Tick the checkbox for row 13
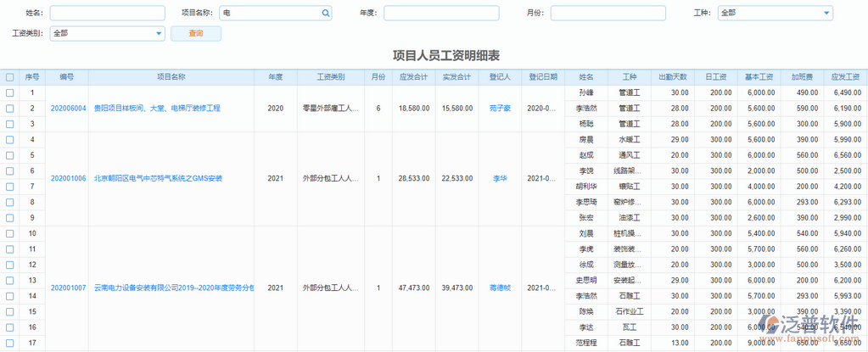Screen dimensions: 868x352 9,280
